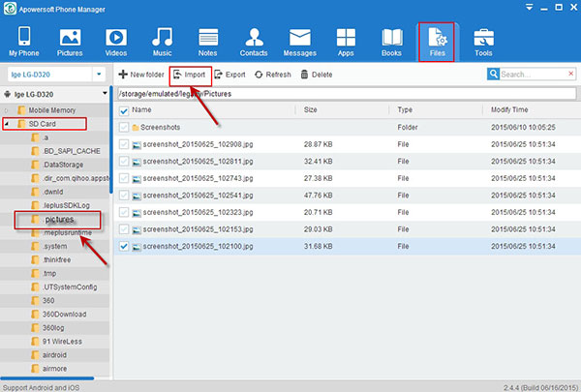
Task: Click the search magnifier icon
Action: click(x=493, y=75)
